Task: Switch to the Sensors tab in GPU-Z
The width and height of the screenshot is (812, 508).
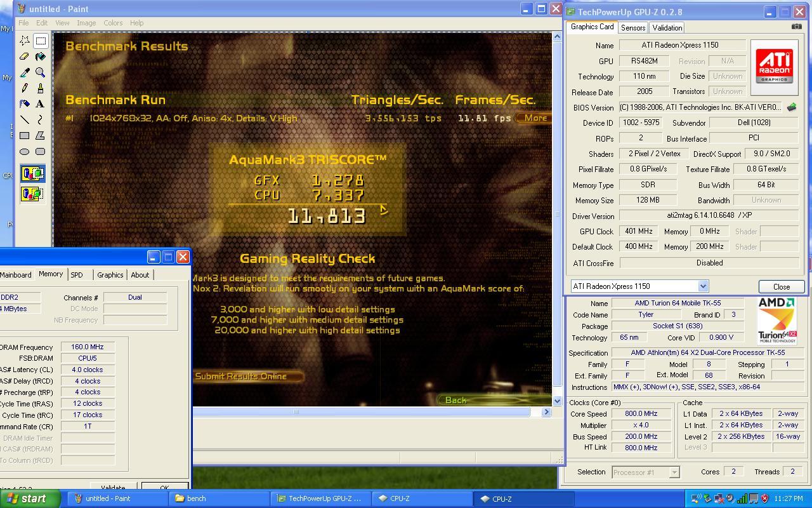Action: pyautogui.click(x=633, y=27)
